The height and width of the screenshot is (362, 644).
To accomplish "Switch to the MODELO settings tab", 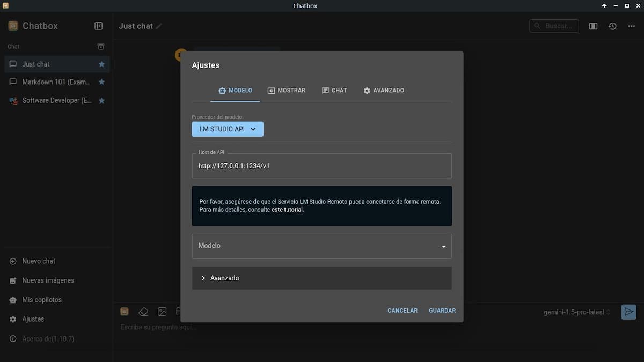I will tap(235, 91).
